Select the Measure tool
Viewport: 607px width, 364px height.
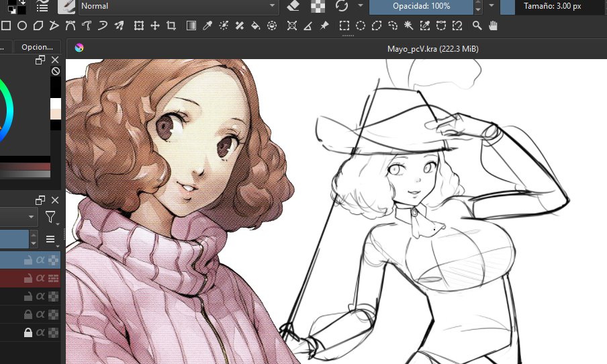click(308, 26)
